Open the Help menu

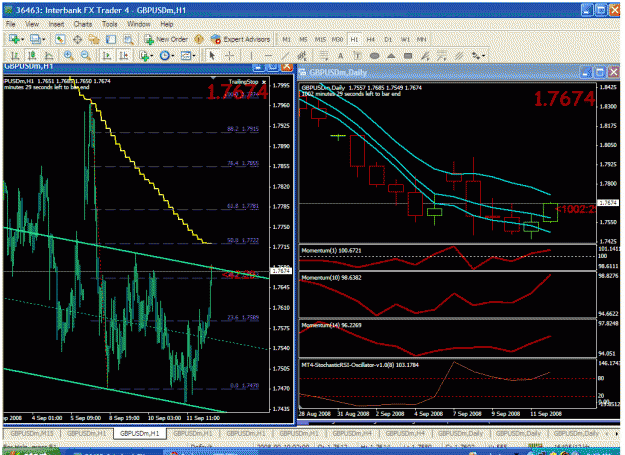(x=167, y=24)
